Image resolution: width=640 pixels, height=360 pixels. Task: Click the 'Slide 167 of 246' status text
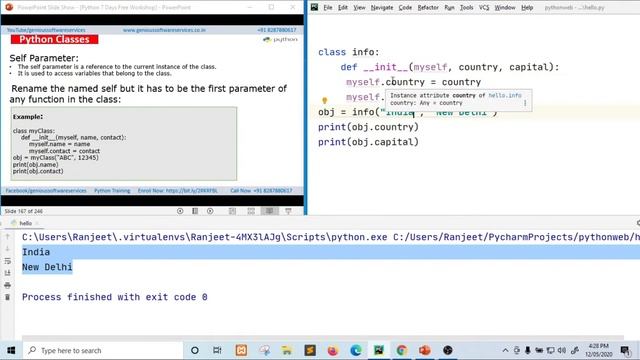pyautogui.click(x=24, y=211)
